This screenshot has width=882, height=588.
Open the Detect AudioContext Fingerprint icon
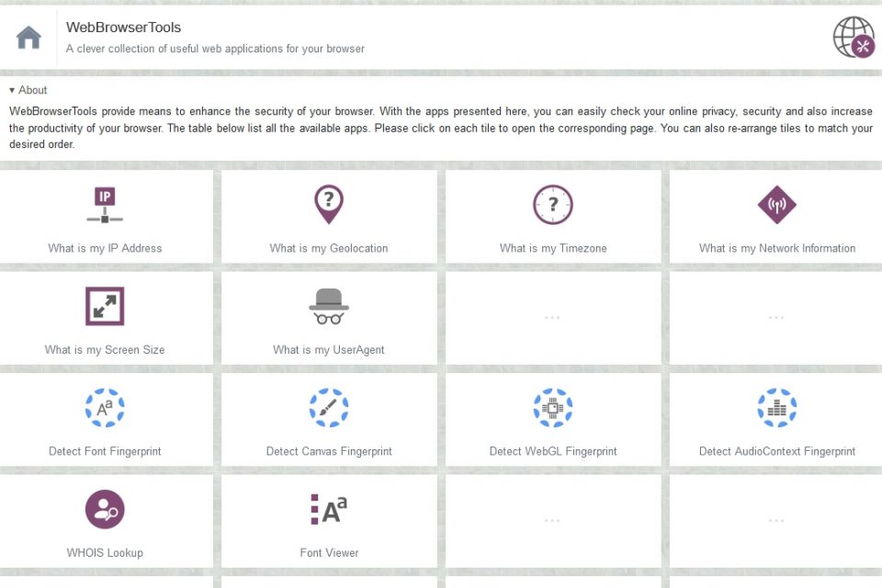pyautogui.click(x=777, y=407)
